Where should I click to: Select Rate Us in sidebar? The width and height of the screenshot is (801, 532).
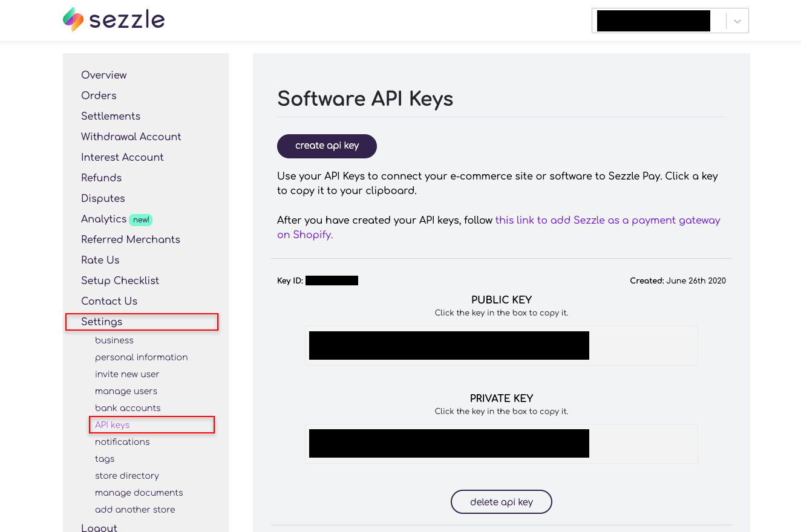100,260
